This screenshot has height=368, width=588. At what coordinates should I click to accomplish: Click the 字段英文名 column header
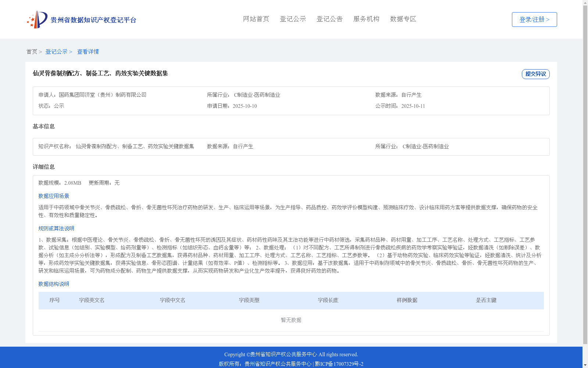(x=92, y=300)
